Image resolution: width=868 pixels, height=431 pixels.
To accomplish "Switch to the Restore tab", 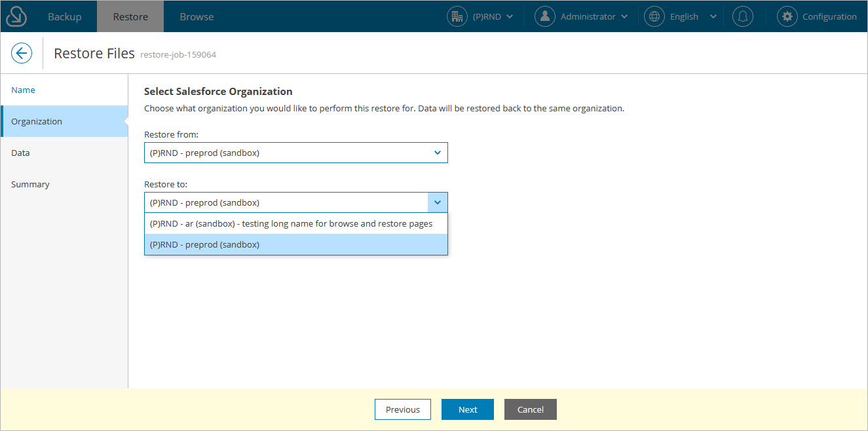I will coord(130,16).
